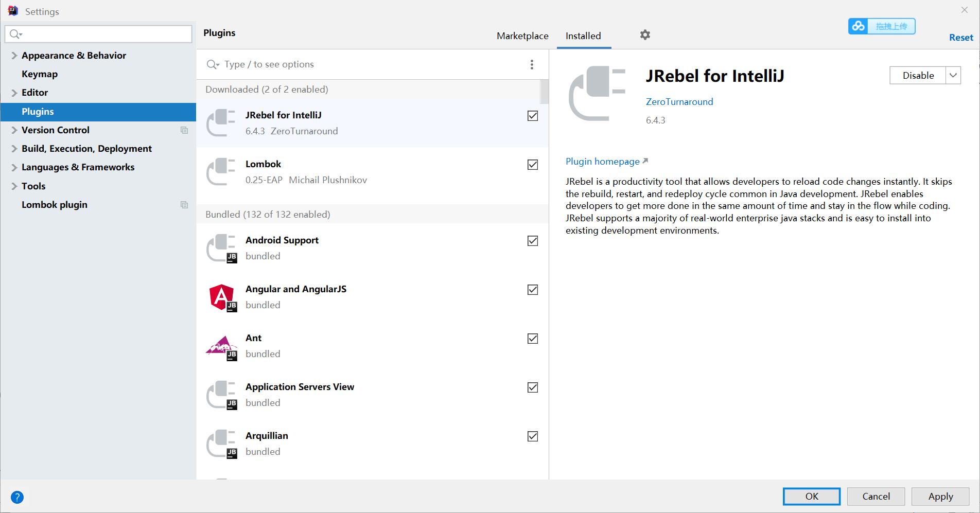Expand Build, Execution, Deployment section
The width and height of the screenshot is (980, 513).
[14, 149]
